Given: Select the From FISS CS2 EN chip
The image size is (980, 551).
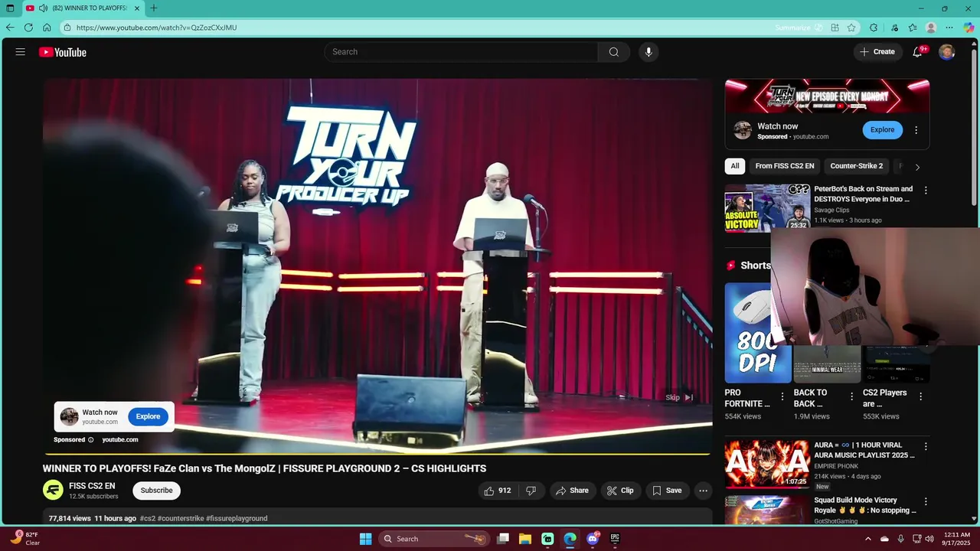Looking at the screenshot, I should click(x=785, y=166).
